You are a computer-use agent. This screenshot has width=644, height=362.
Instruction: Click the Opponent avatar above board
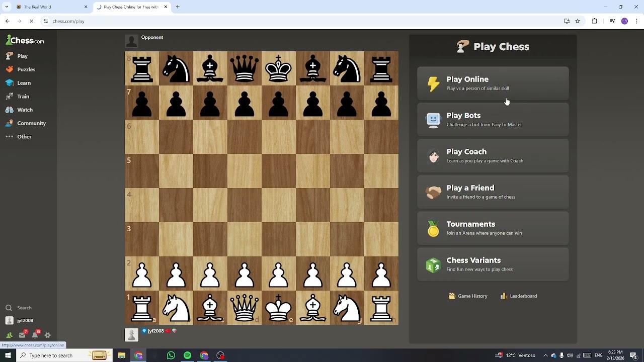point(131,41)
